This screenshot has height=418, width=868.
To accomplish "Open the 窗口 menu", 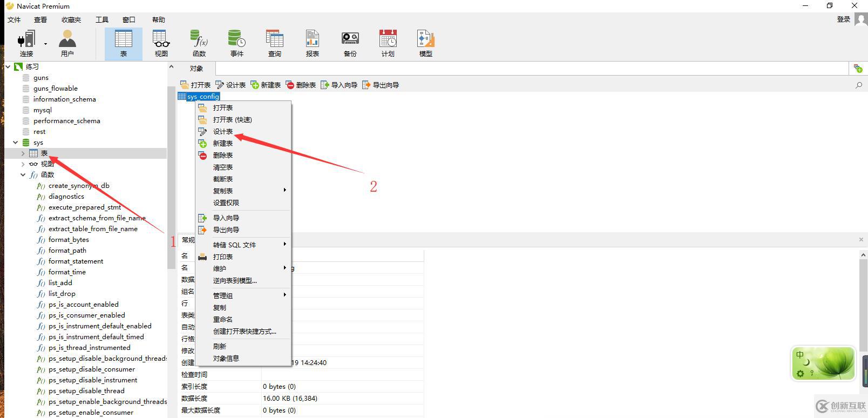I will tap(129, 19).
